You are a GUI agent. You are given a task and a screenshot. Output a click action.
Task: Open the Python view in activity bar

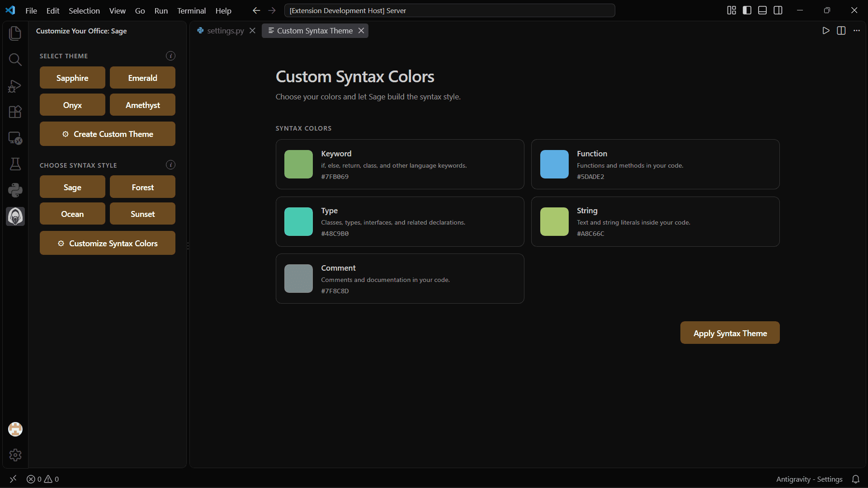pos(15,190)
